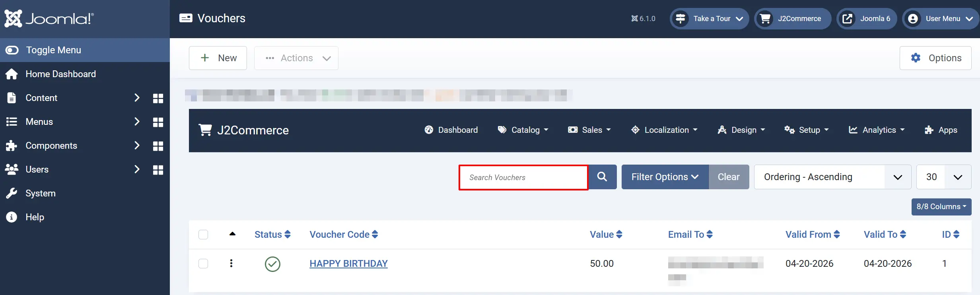Check the select-all vouchers checkbox
The width and height of the screenshot is (980, 295).
tap(203, 235)
